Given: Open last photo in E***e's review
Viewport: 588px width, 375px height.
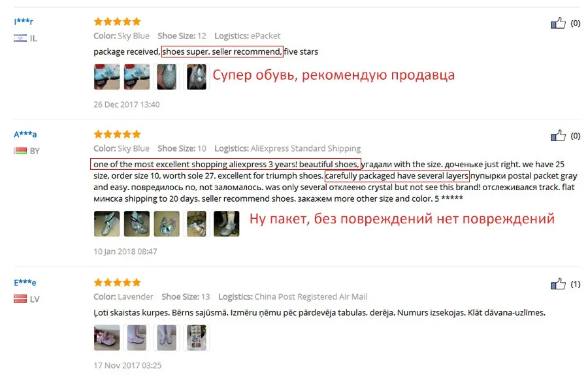Looking at the screenshot, I should pos(197,338).
